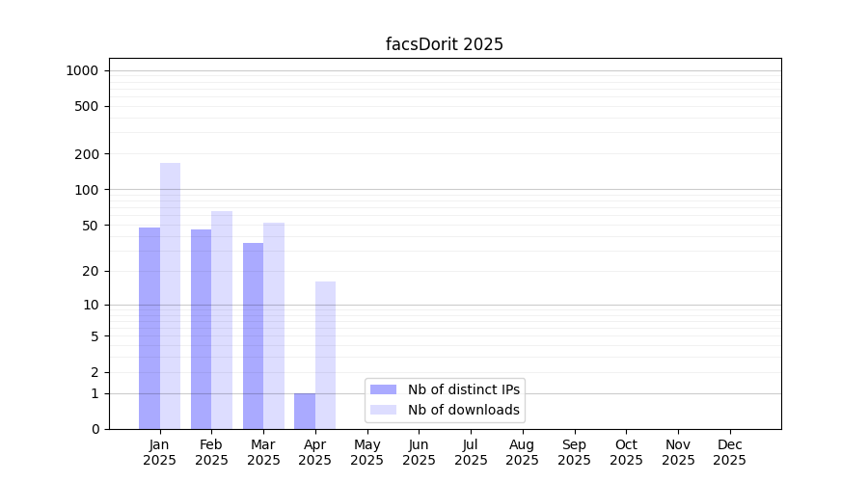Click the light blue Nb of downloads legend swatch
868x482 pixels.
pos(383,410)
